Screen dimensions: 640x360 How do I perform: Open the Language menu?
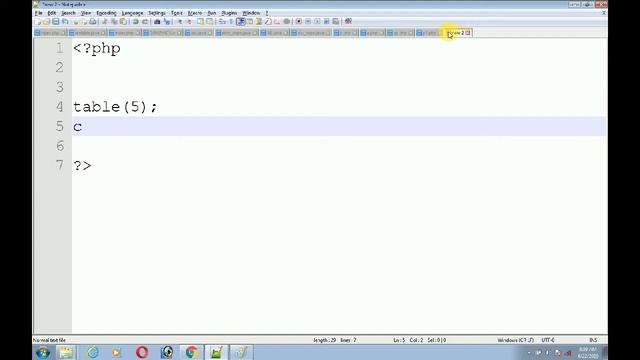click(132, 13)
